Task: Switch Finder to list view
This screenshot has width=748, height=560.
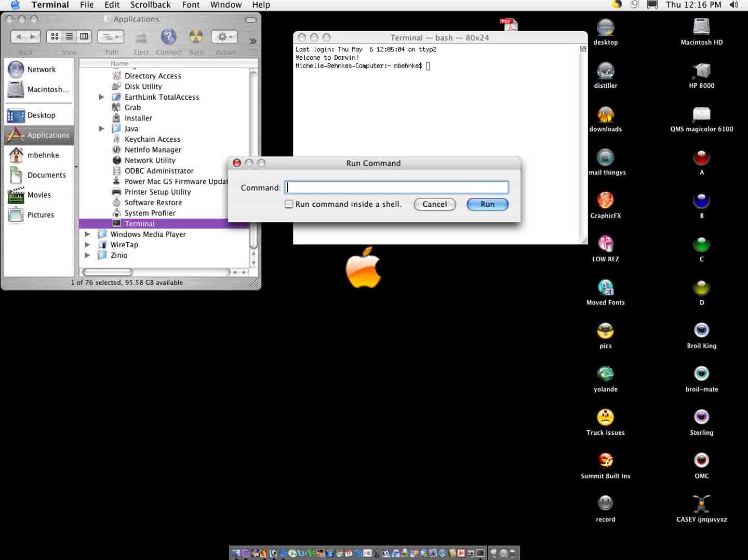Action: (69, 36)
